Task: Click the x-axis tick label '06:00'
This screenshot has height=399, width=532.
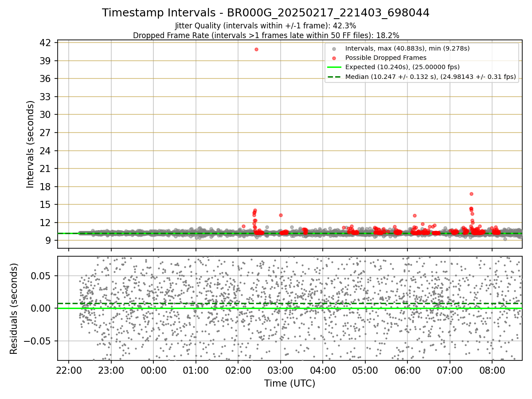Action: (x=407, y=370)
